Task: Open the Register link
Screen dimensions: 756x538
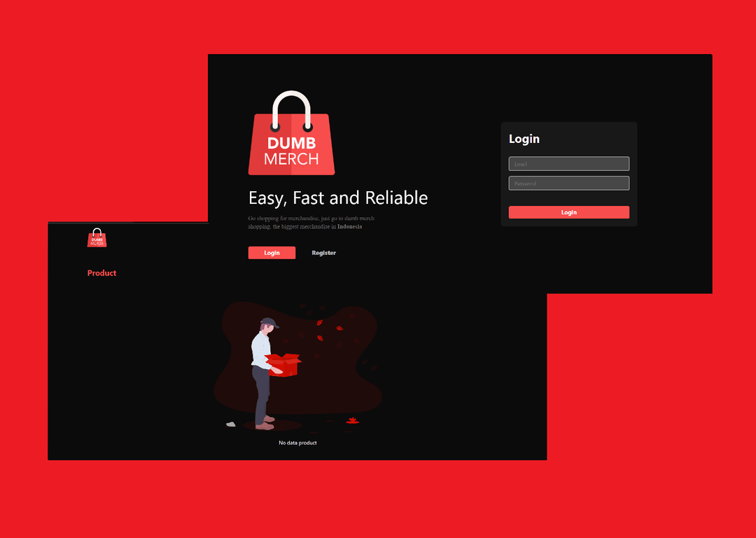Action: pos(323,253)
